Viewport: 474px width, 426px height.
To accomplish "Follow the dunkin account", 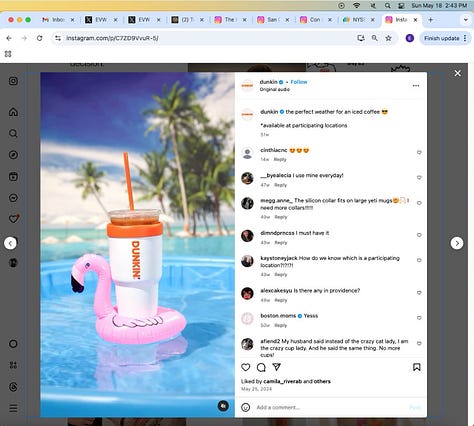I will tap(299, 82).
